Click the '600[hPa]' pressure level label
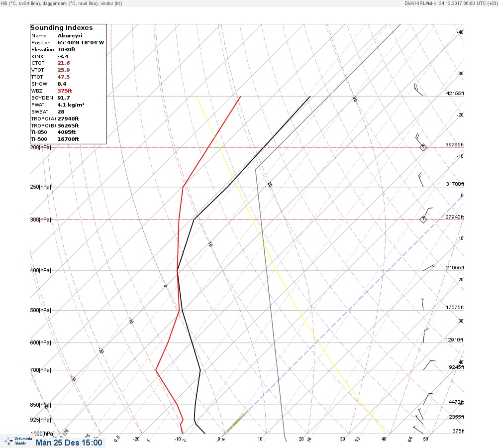499x448 pixels. point(40,342)
